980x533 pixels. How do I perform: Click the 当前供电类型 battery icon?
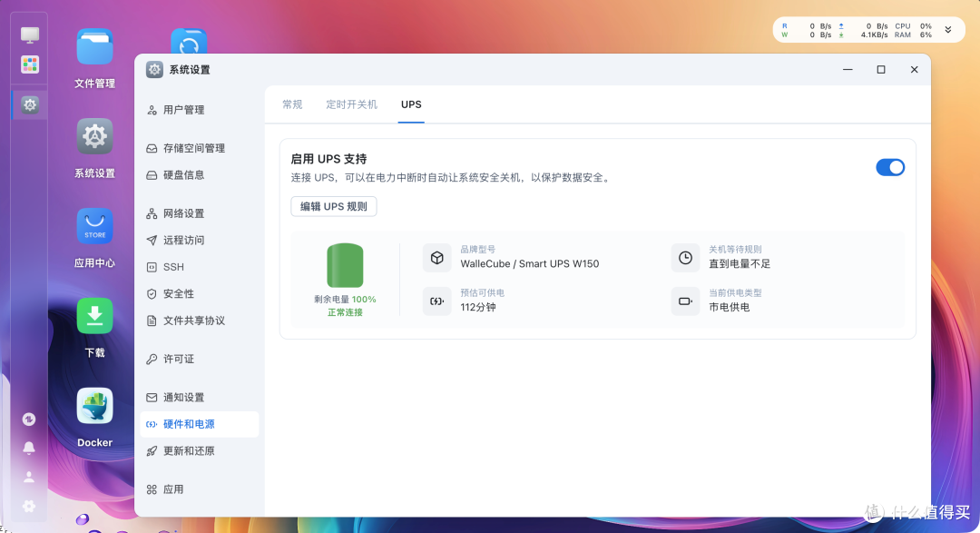tap(685, 301)
